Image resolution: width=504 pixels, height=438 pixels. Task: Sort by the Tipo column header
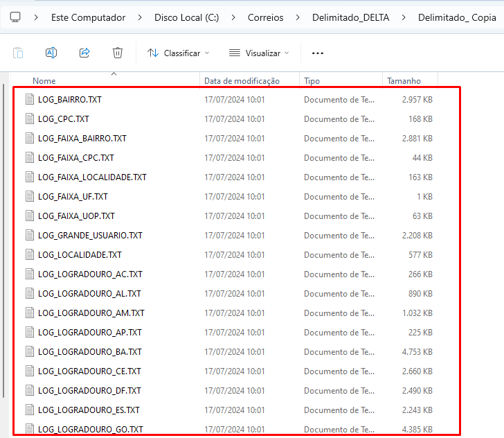tap(312, 81)
